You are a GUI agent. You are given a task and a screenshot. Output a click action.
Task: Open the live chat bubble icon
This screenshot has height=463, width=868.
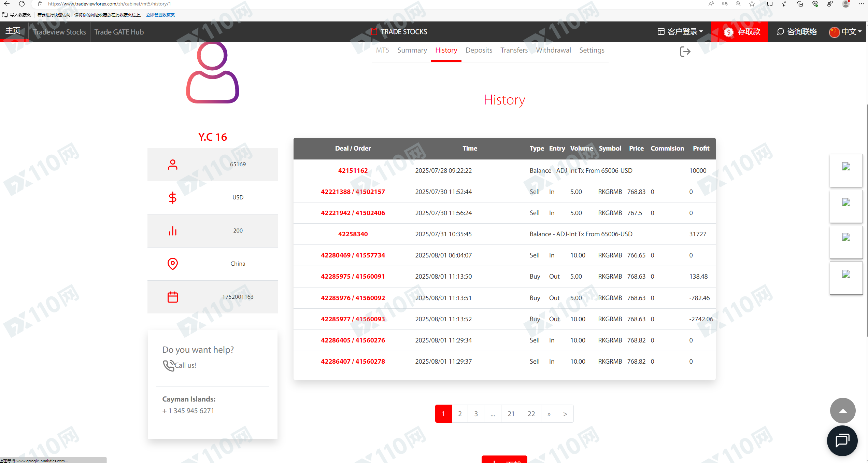coord(842,440)
